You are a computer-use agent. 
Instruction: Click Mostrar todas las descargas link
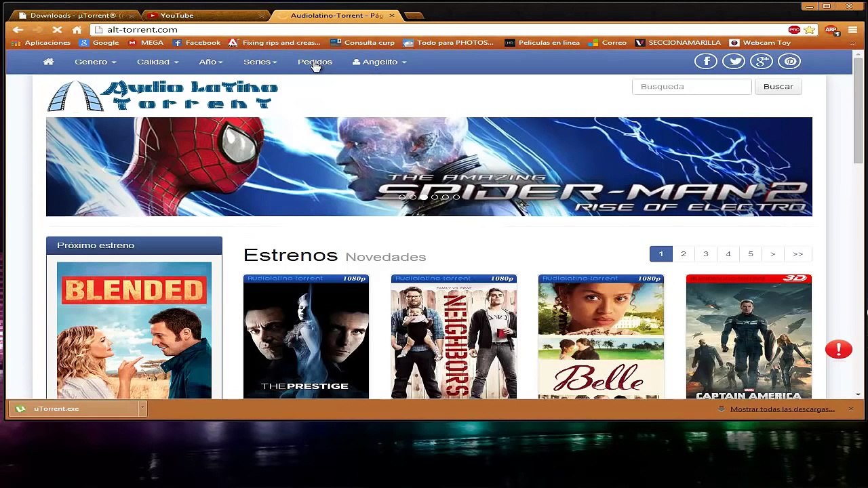[783, 409]
